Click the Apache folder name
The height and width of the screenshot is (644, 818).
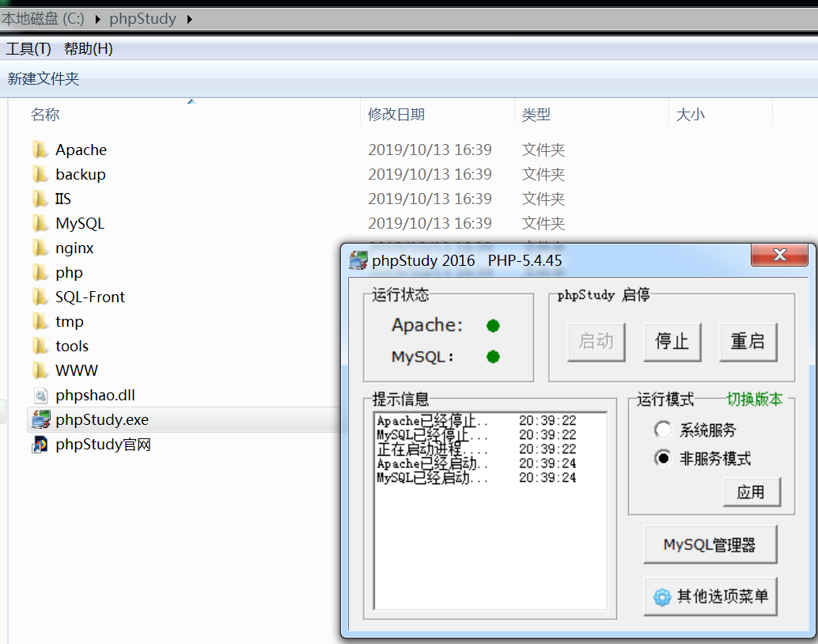pos(81,150)
